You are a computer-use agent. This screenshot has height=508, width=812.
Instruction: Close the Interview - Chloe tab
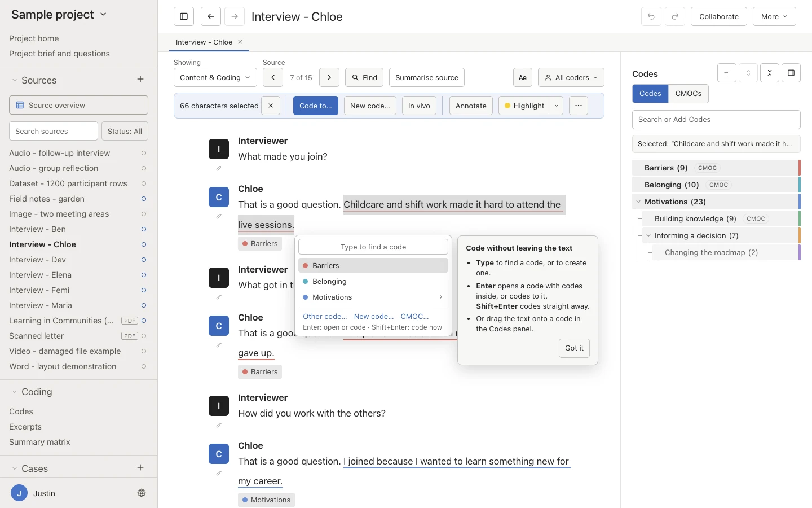240,42
